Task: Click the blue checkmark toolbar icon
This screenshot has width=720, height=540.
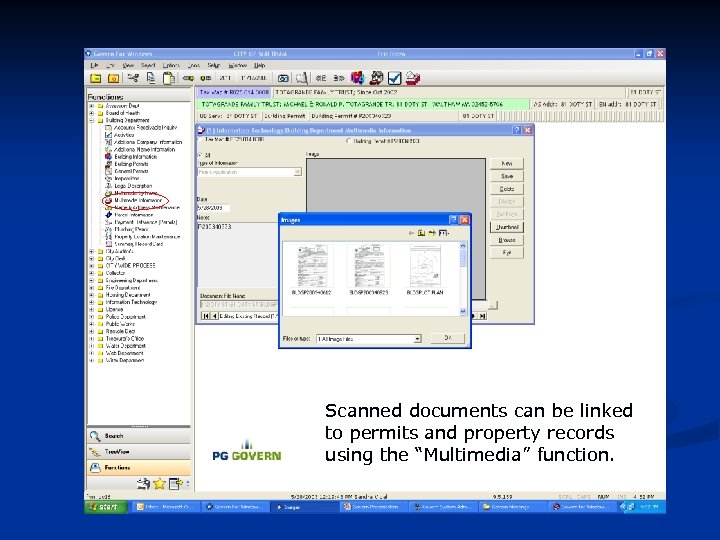Action: pyautogui.click(x=394, y=79)
